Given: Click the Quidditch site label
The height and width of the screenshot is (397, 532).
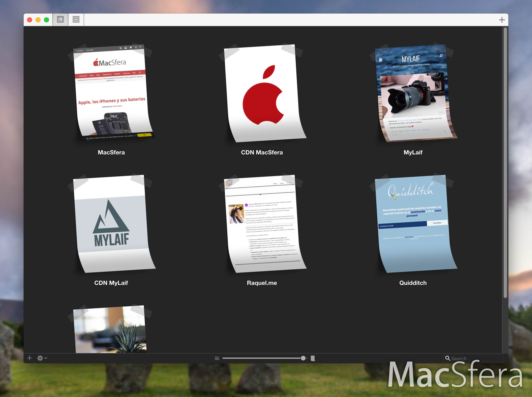Looking at the screenshot, I should 413,283.
